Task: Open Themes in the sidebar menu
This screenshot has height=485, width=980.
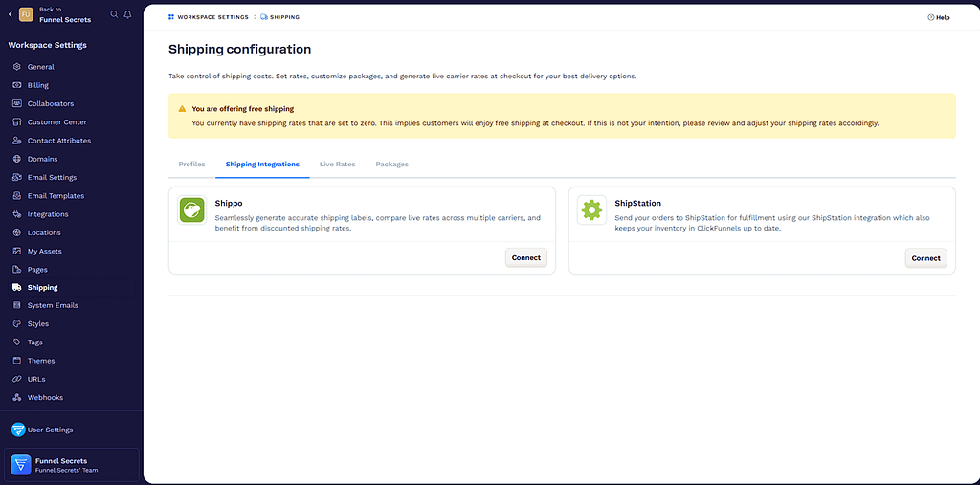Action: [x=41, y=361]
